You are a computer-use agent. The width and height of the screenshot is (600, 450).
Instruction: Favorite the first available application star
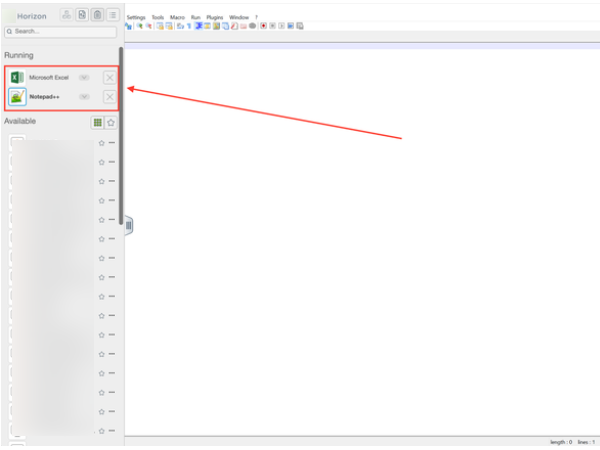[x=101, y=143]
